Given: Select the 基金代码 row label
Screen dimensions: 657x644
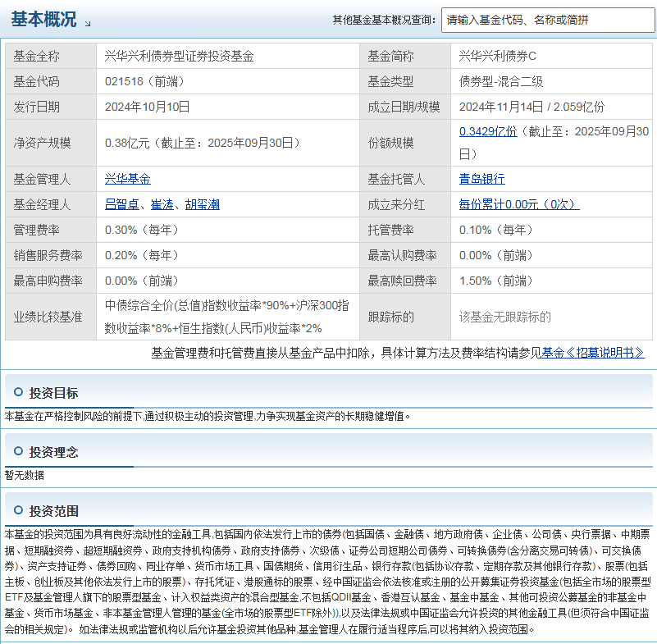Looking at the screenshot, I should click(36, 81).
